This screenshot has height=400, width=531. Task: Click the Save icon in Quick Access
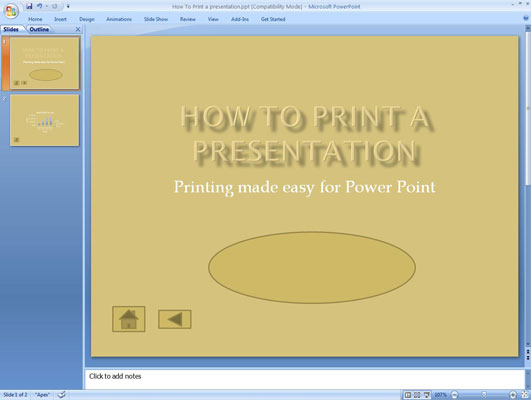pyautogui.click(x=29, y=6)
